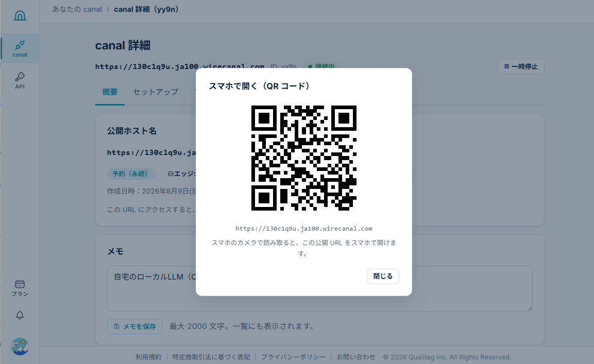Image resolution: width=594 pixels, height=364 pixels.
Task: Open the home logo icon in the sidebar
Action: (20, 15)
